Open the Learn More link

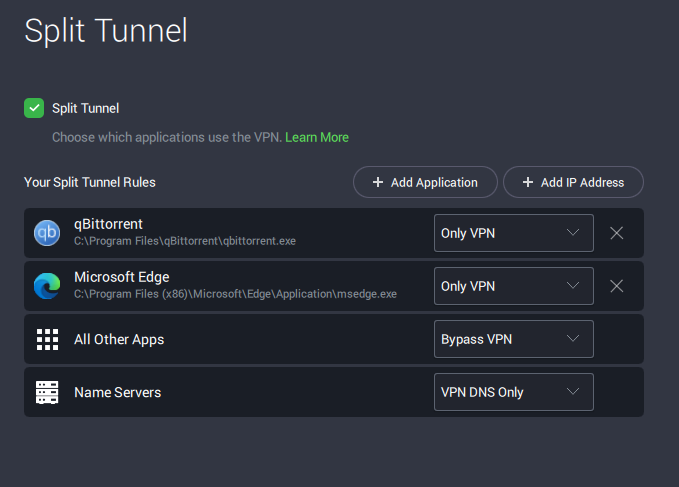(x=317, y=137)
